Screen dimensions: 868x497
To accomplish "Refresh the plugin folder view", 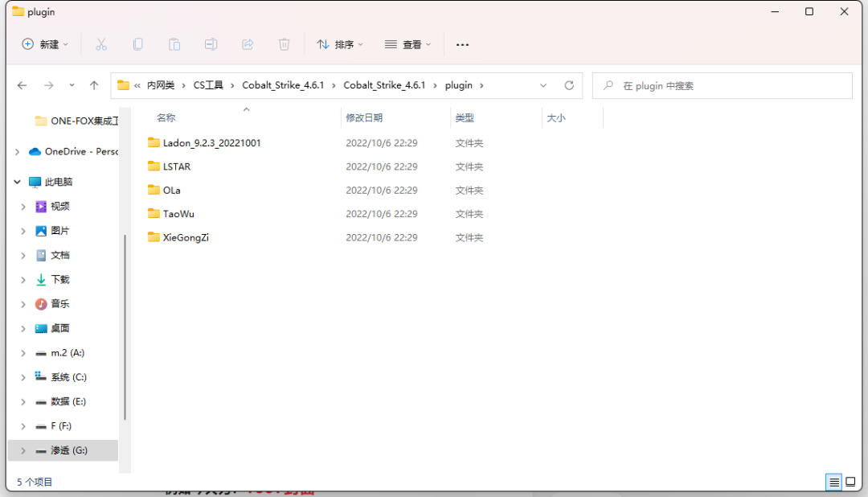I will click(x=569, y=85).
